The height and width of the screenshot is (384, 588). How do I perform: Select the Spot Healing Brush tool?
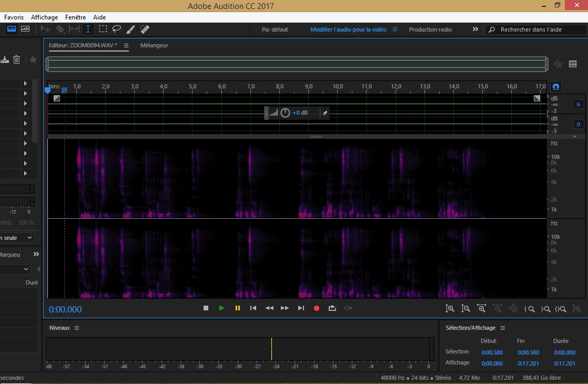[x=145, y=29]
